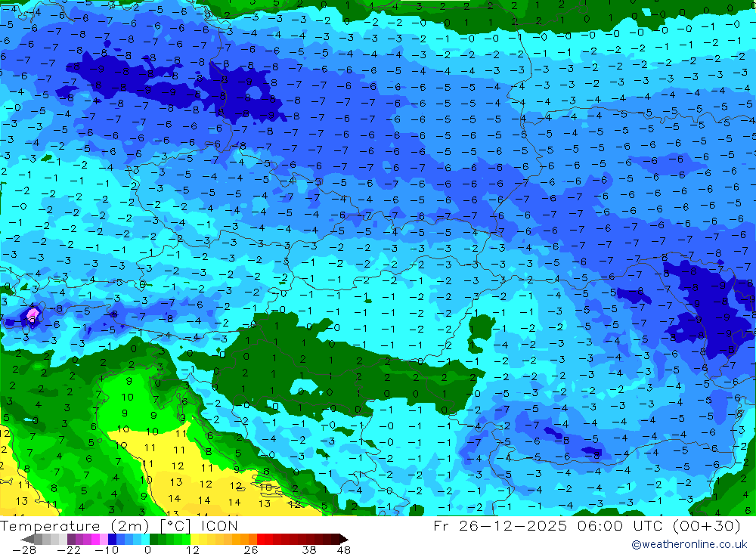Click the 12 label under the color scale
This screenshot has width=756, height=554.
click(x=192, y=550)
